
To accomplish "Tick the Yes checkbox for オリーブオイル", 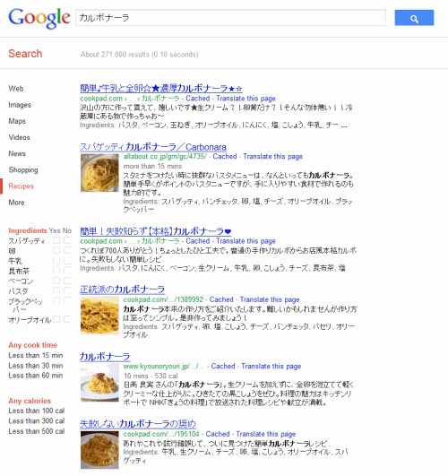I will point(56,319).
